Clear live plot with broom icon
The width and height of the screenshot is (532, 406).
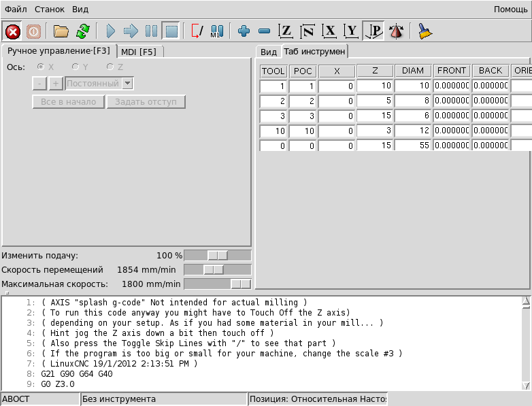tap(424, 31)
